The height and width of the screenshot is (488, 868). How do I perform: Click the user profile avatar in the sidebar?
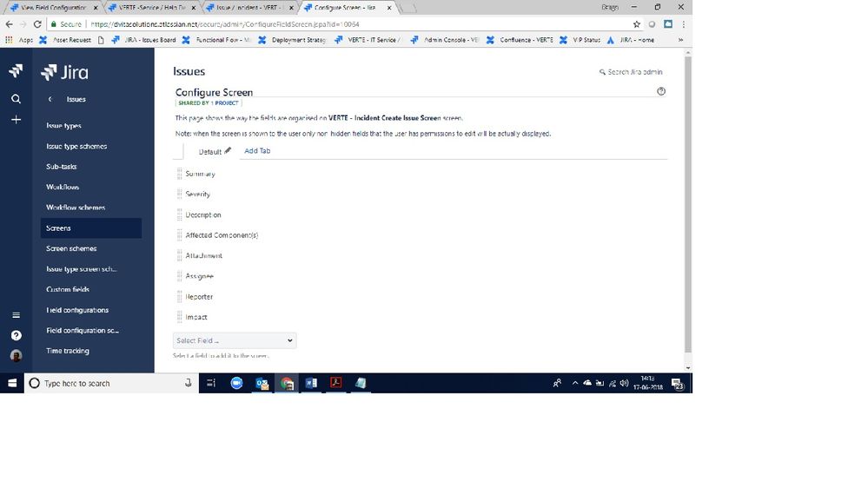coord(16,356)
